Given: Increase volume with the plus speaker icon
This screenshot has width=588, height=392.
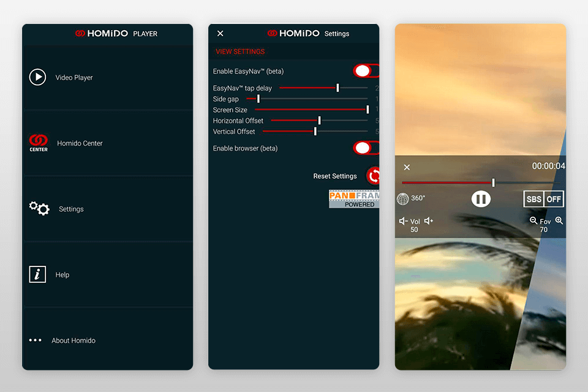Looking at the screenshot, I should [429, 221].
